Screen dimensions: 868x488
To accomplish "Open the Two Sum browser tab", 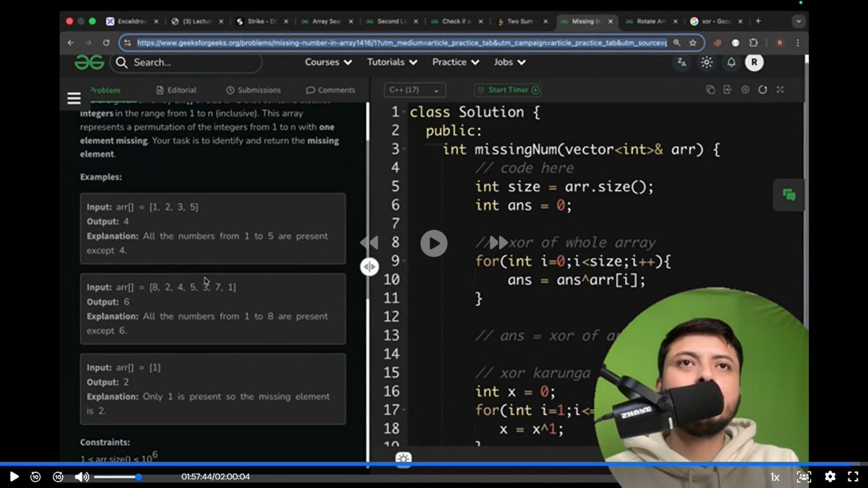I will click(x=523, y=22).
